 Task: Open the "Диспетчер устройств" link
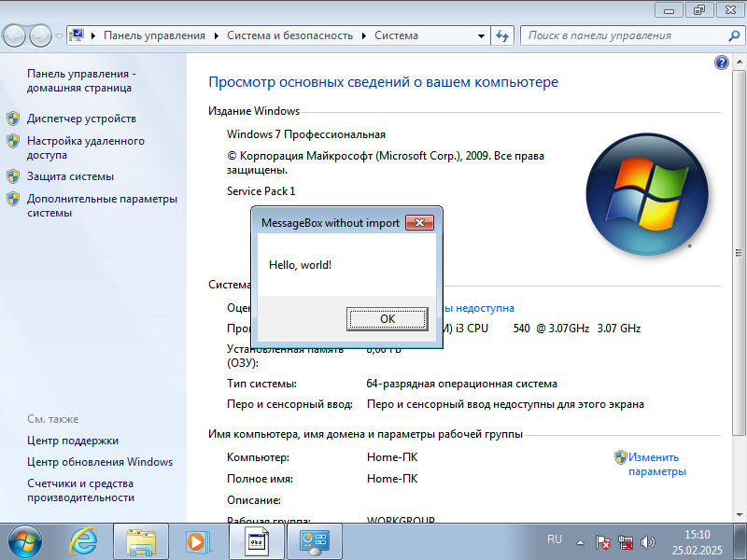[x=81, y=119]
